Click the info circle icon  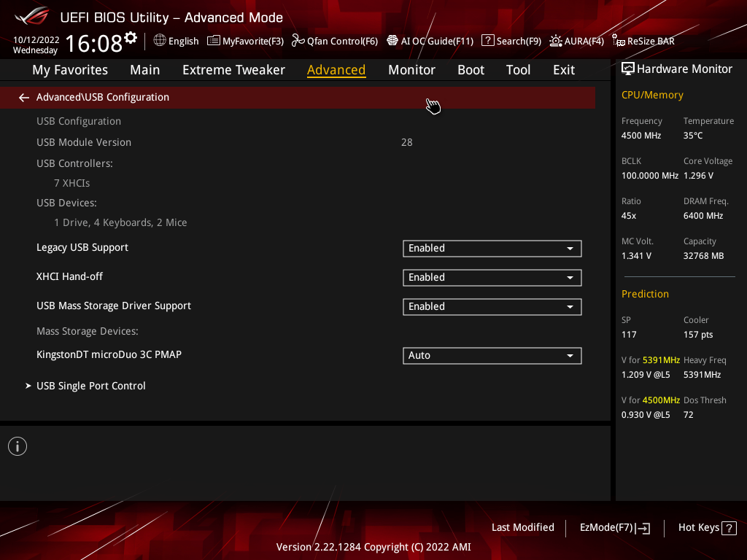18,446
